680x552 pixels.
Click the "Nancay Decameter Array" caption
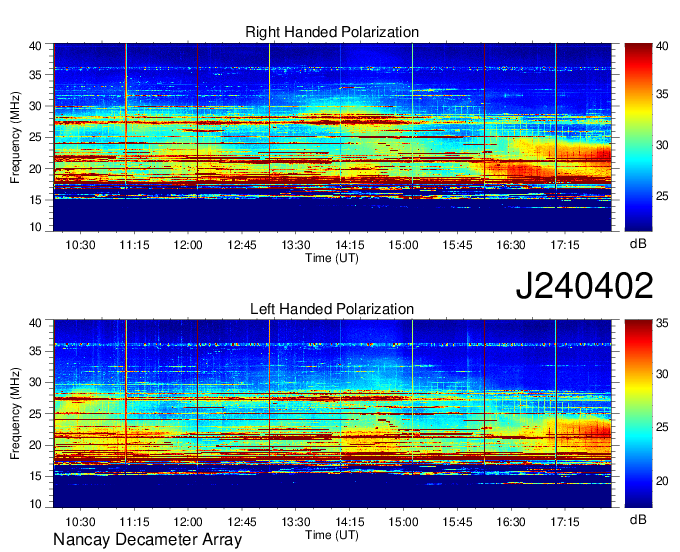(147, 540)
